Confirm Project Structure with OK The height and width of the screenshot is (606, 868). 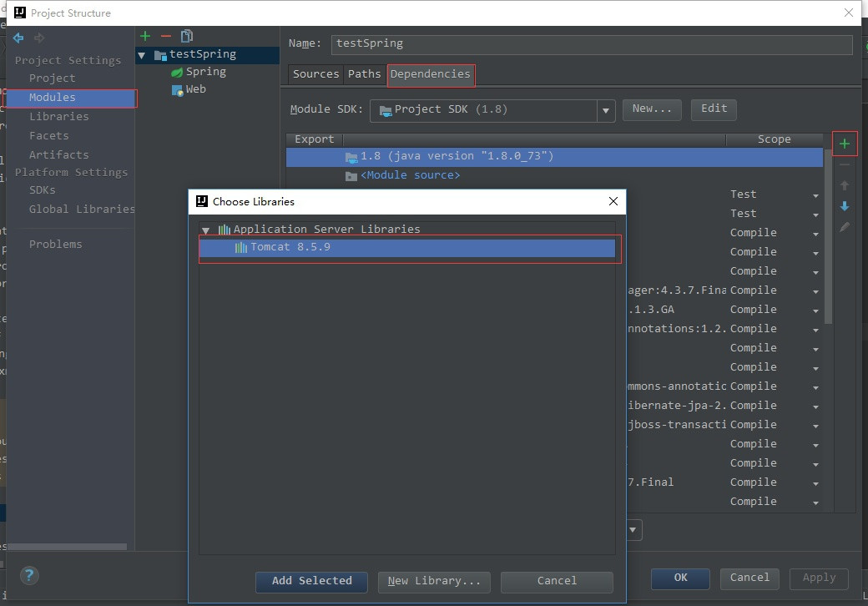680,578
